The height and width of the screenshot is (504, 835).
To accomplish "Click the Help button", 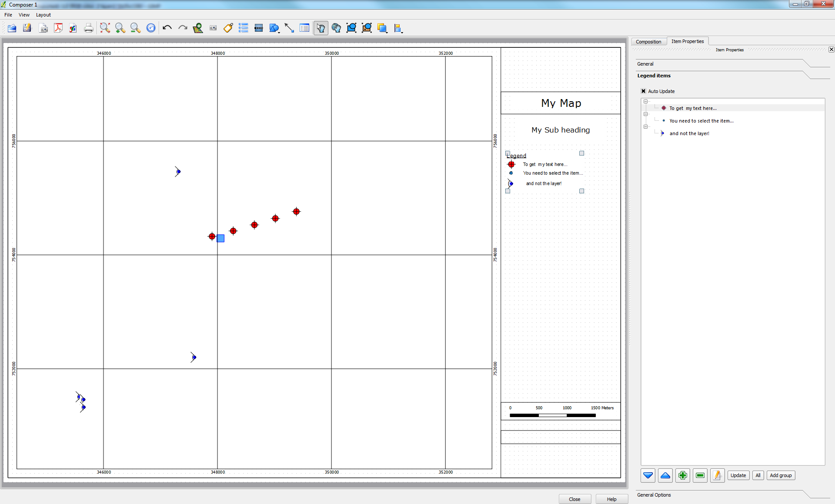I will click(x=612, y=499).
